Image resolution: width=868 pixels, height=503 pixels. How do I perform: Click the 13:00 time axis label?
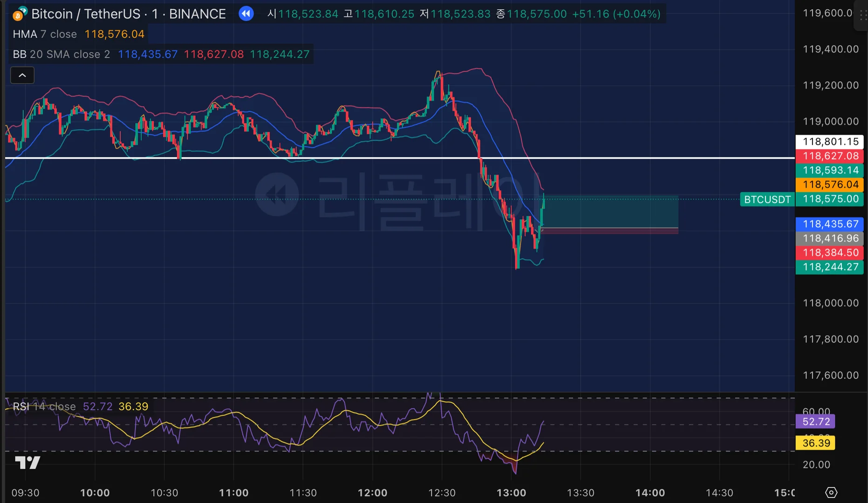click(x=511, y=493)
